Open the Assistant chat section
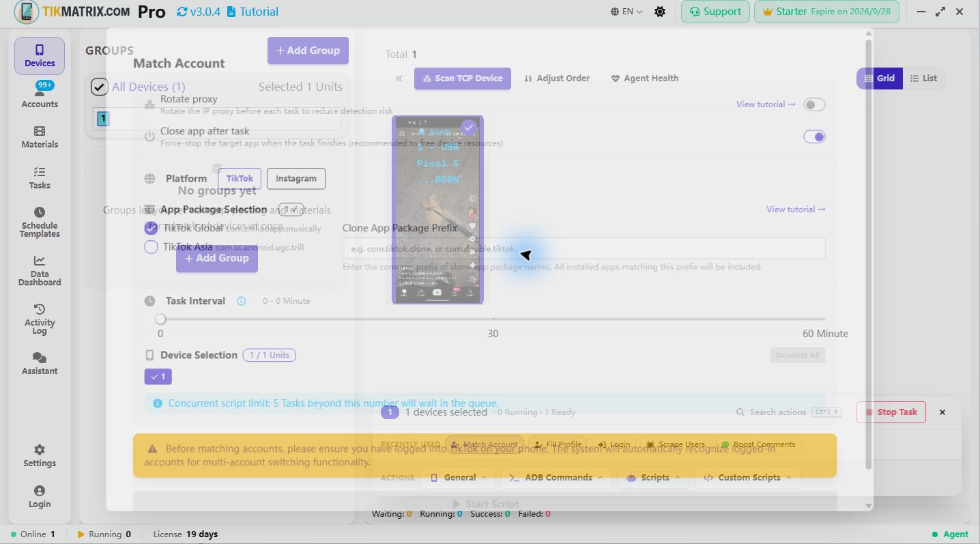Image resolution: width=980 pixels, height=544 pixels. coord(40,363)
